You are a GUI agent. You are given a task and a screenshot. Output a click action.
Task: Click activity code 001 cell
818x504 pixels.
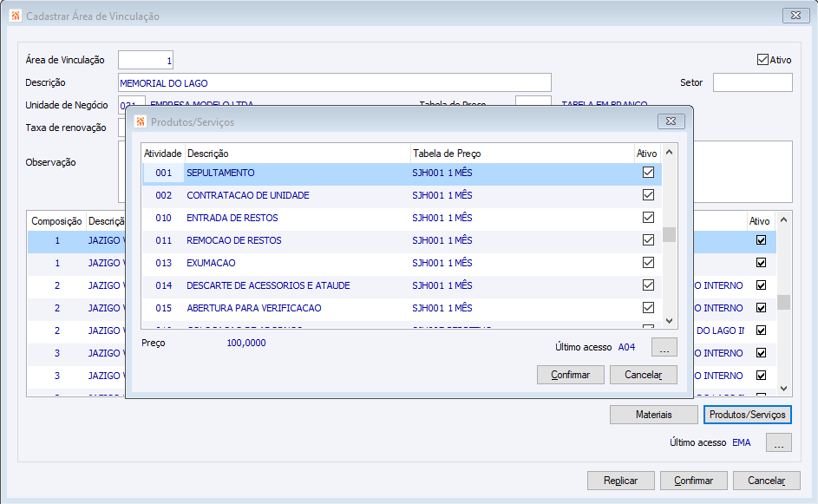(x=163, y=173)
